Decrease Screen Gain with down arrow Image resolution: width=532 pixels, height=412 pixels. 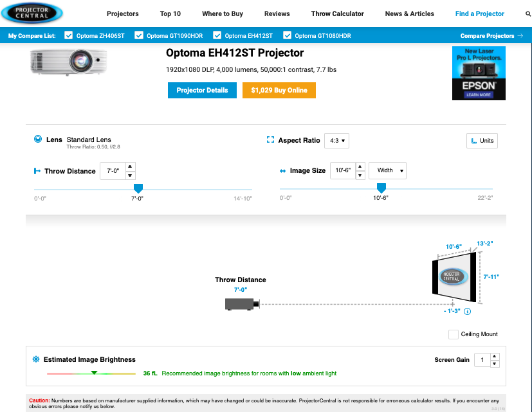coord(495,364)
